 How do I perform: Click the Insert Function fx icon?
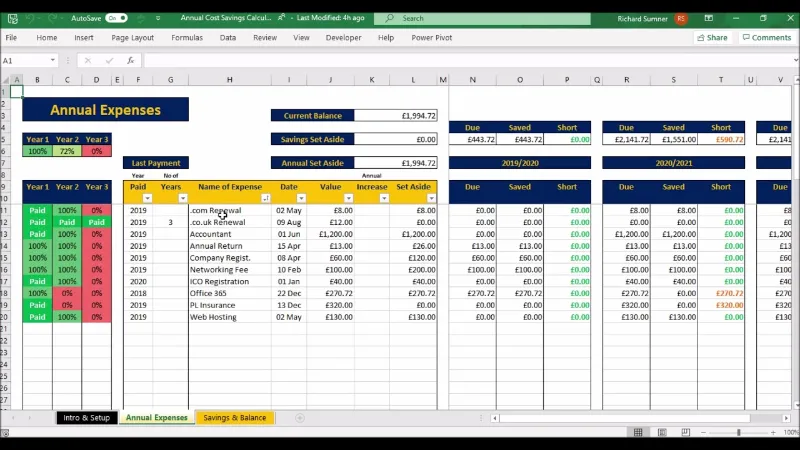click(131, 60)
